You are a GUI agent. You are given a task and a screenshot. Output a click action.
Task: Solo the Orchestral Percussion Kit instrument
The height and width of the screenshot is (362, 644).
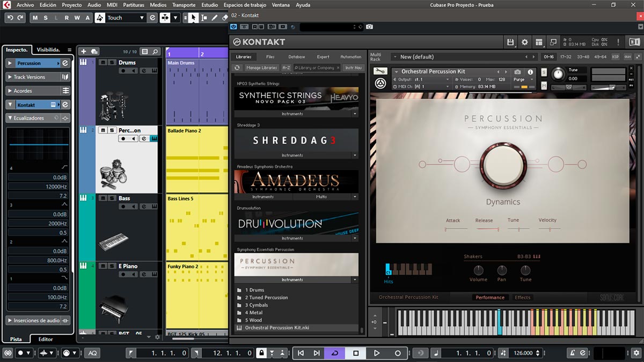[544, 72]
